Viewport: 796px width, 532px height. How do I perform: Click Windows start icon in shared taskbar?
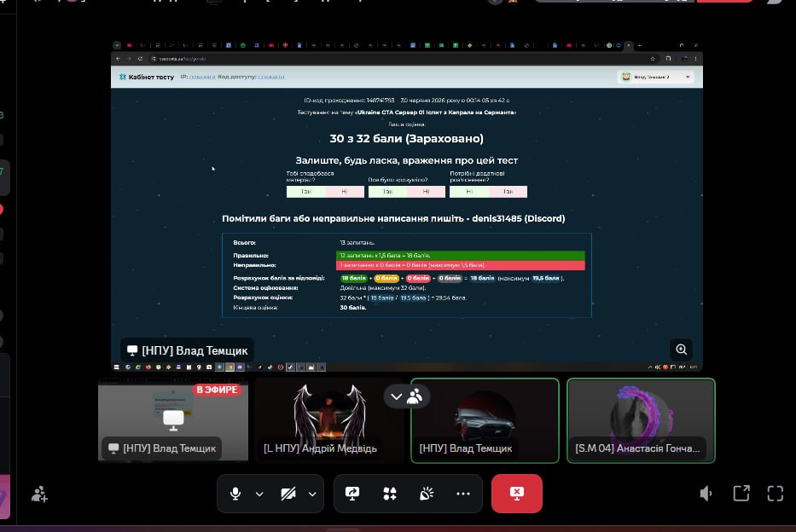(116, 367)
